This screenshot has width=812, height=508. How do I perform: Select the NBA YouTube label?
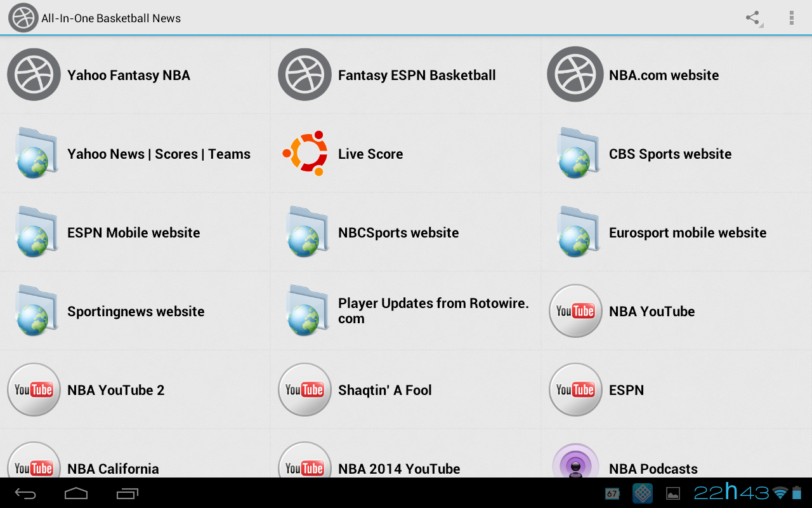(652, 311)
